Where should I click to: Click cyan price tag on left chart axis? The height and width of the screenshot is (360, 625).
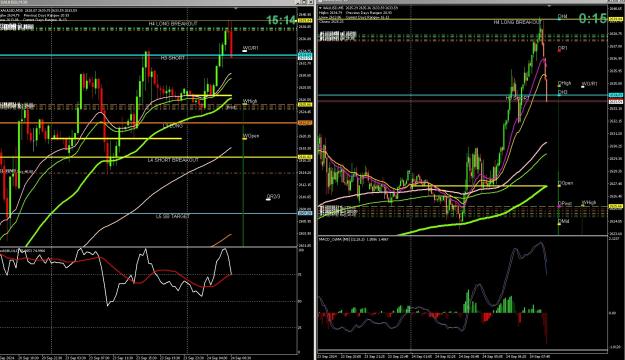coord(305,55)
